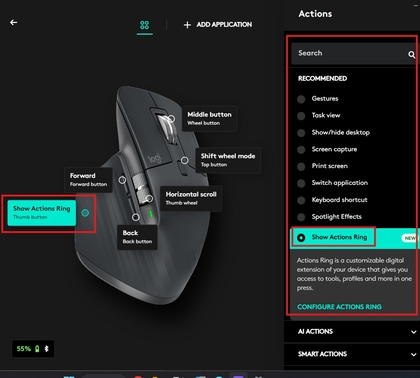Click the search magnifier icon
The image size is (420, 378).
tap(412, 54)
